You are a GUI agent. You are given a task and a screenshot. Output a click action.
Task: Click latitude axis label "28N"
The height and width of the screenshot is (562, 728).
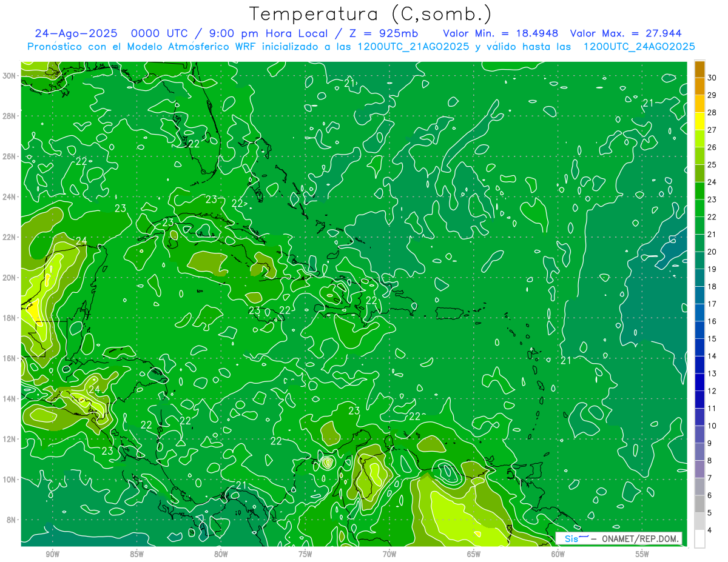coord(9,116)
